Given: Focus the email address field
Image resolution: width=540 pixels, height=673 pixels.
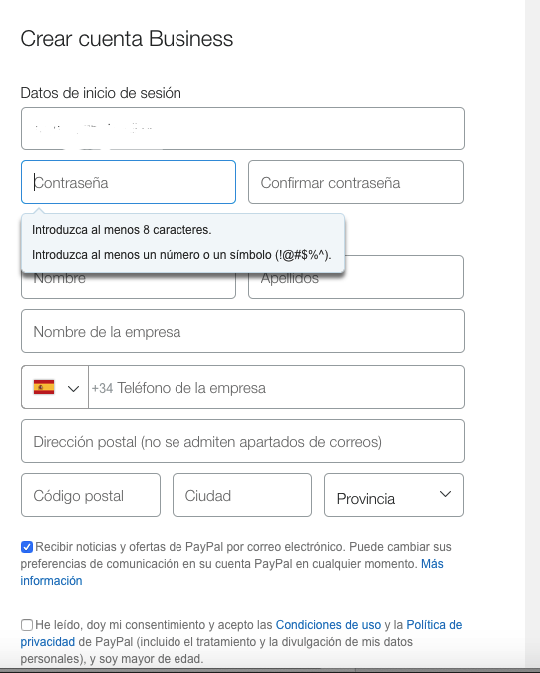Looking at the screenshot, I should [243, 129].
